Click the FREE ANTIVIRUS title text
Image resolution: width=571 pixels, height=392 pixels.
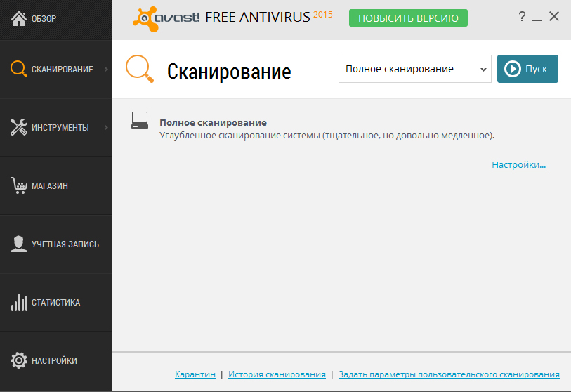[x=258, y=17]
